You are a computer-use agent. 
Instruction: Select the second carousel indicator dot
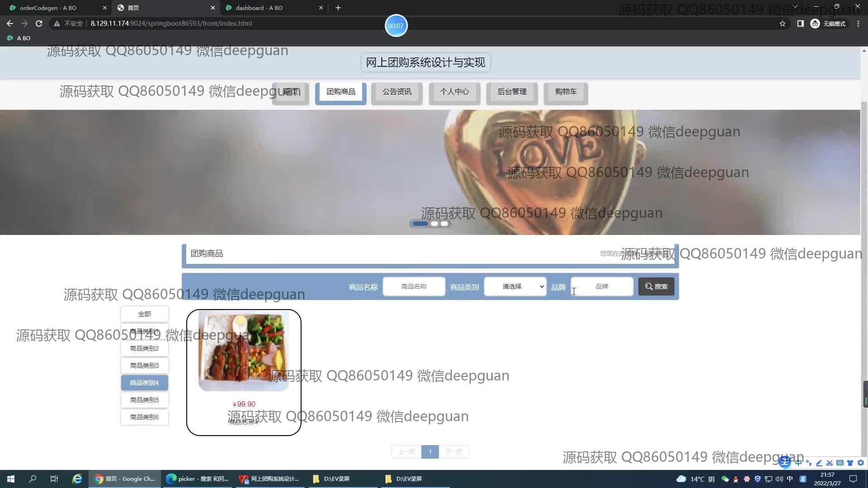coord(434,224)
